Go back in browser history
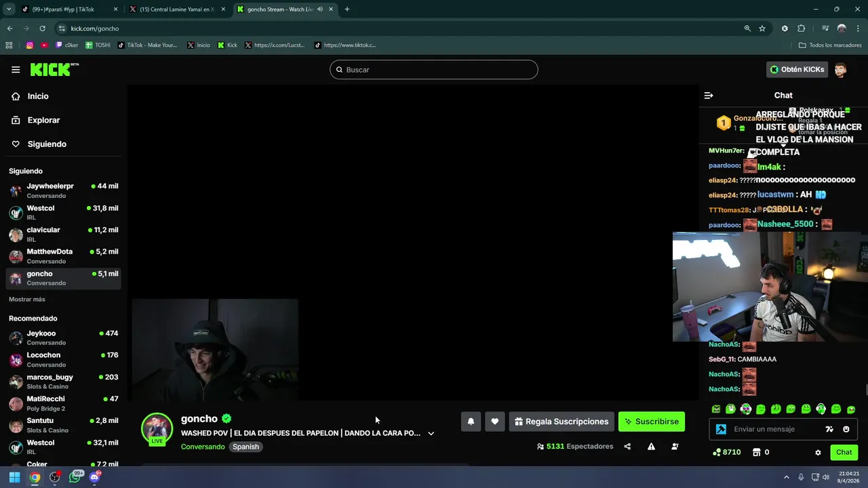The height and width of the screenshot is (488, 868). [x=9, y=28]
